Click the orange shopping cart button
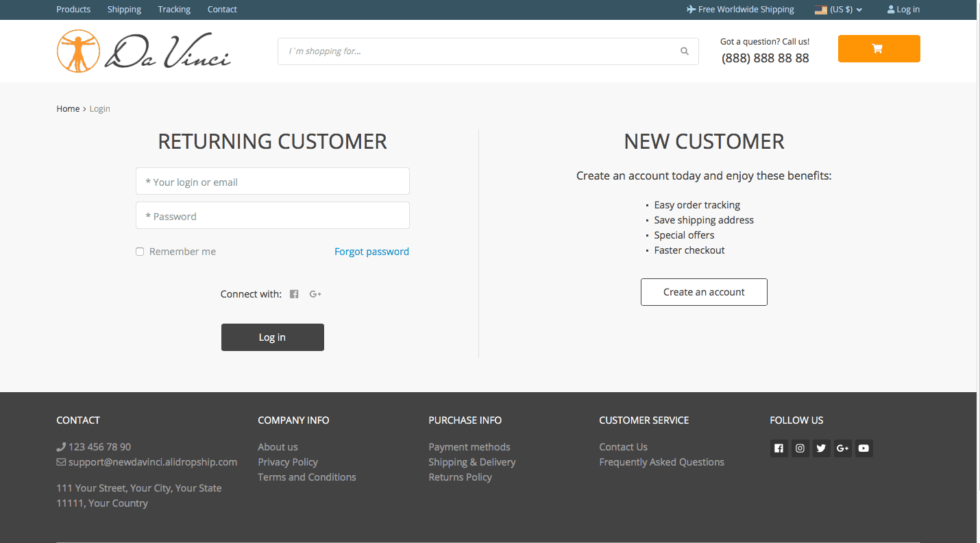Viewport: 980px width, 543px height. pyautogui.click(x=879, y=49)
